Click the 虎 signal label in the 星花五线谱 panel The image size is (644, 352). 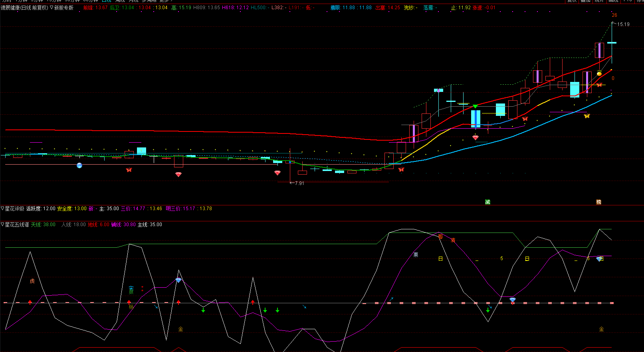click(x=32, y=281)
